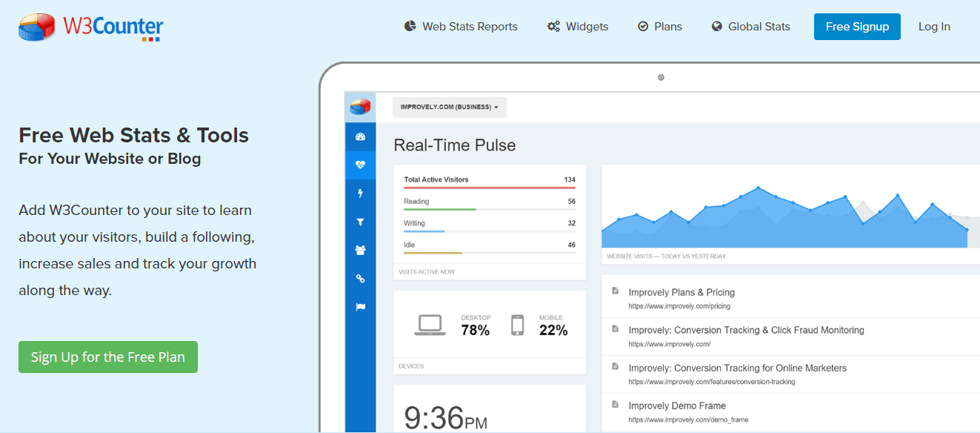Viewport: 980px width, 433px height.
Task: Click the DEVICES caption
Action: tap(411, 366)
